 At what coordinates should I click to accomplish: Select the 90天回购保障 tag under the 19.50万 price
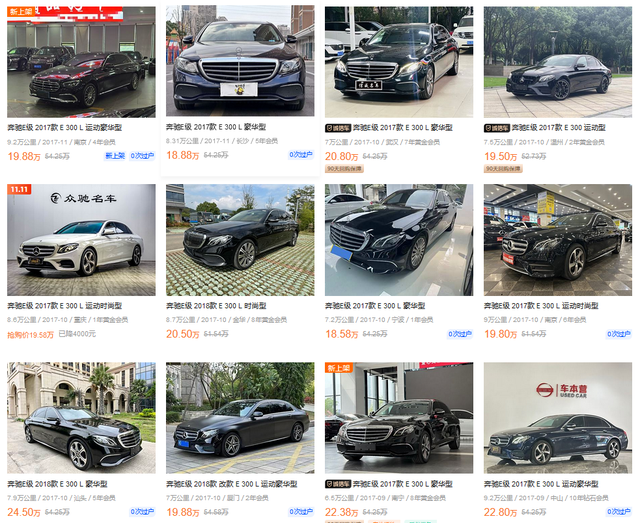pos(503,169)
